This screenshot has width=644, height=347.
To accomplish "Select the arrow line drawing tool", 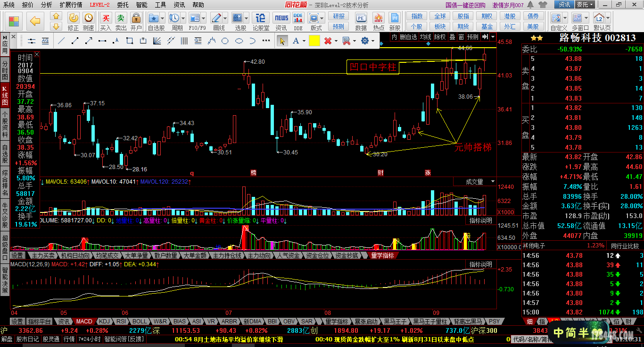I will point(89,41).
